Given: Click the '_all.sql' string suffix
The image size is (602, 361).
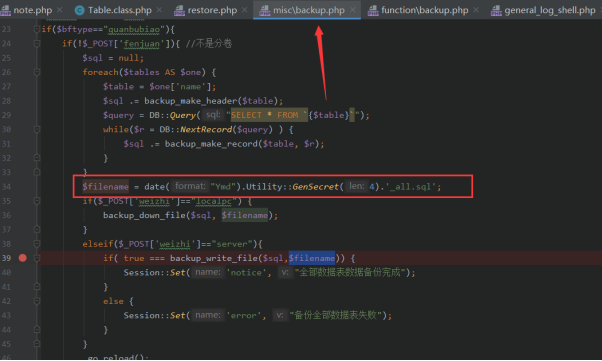Looking at the screenshot, I should pyautogui.click(x=411, y=187).
